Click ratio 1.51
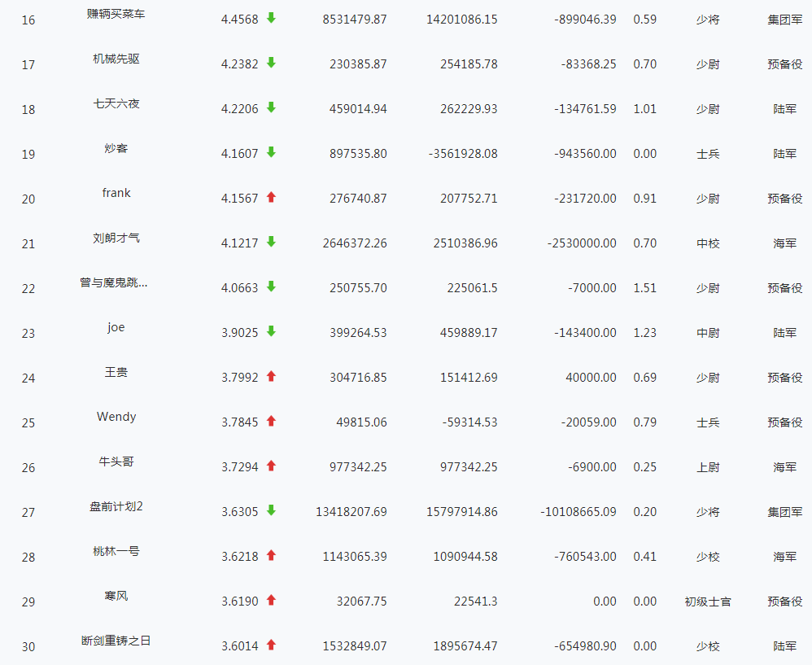812x665 pixels. coord(644,288)
